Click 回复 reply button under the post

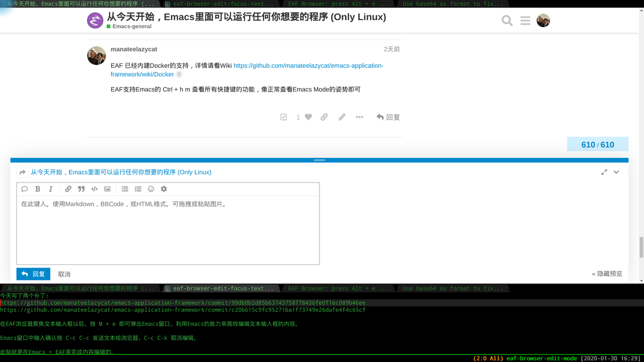(x=388, y=117)
